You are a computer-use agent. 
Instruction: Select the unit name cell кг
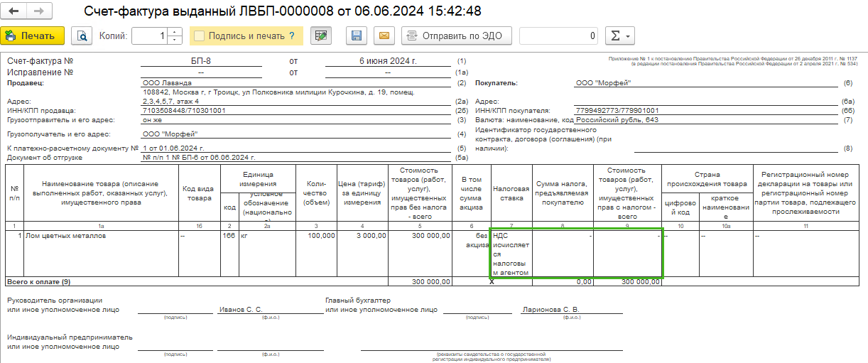[x=266, y=254]
